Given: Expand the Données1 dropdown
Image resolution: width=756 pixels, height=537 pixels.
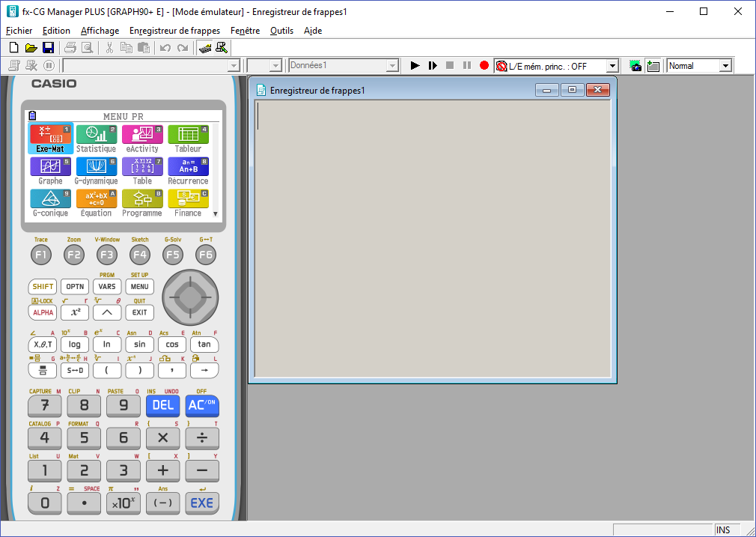Looking at the screenshot, I should tap(392, 66).
